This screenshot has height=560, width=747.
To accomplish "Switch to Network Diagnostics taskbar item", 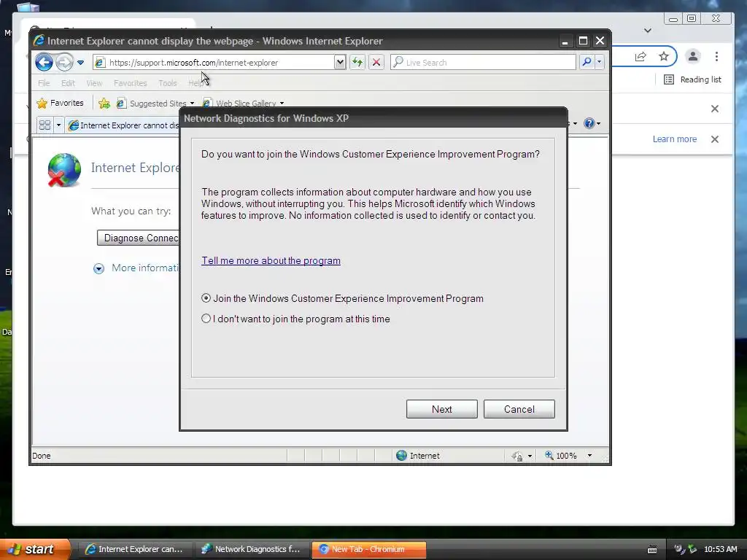I will pyautogui.click(x=252, y=549).
